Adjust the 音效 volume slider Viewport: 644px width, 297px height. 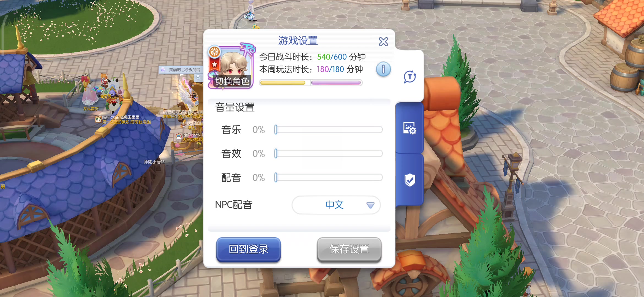(328, 153)
